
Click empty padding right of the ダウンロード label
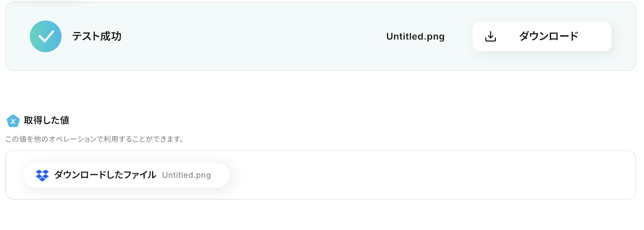[x=596, y=37]
